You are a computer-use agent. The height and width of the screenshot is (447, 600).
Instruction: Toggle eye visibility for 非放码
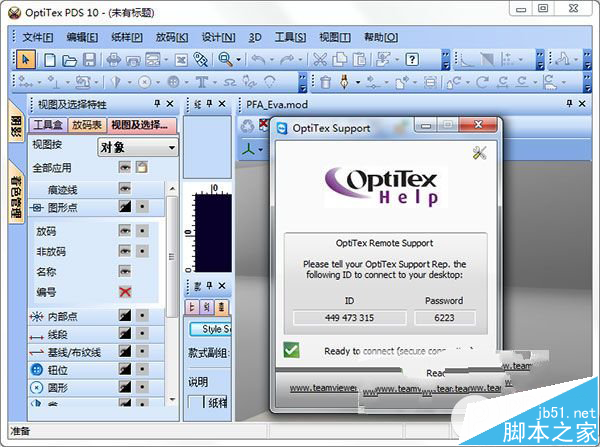[x=125, y=251]
